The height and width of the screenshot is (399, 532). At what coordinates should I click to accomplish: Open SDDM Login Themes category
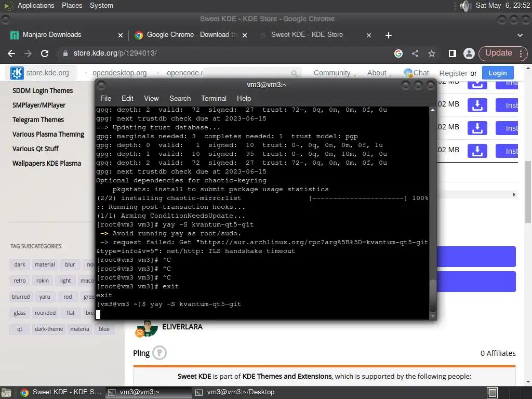(43, 90)
